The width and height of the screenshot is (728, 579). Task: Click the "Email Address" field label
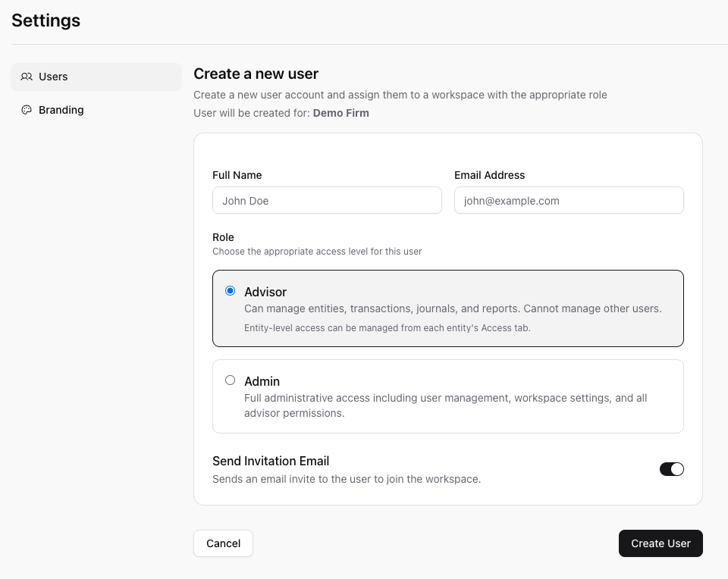coord(489,175)
